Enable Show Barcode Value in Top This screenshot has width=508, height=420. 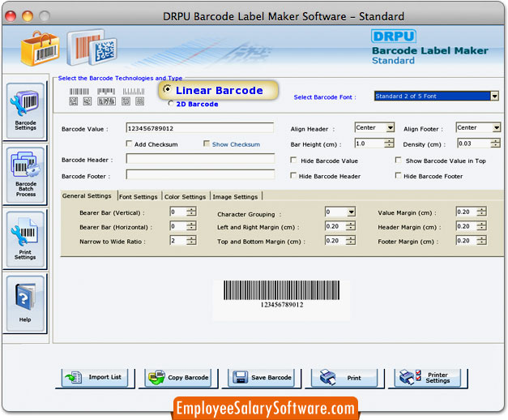click(398, 160)
